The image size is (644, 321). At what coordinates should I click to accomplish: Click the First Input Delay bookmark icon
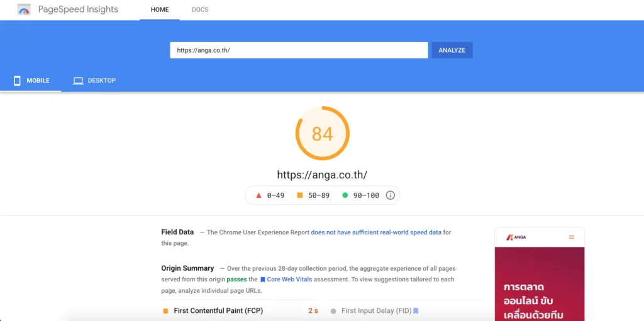point(416,311)
